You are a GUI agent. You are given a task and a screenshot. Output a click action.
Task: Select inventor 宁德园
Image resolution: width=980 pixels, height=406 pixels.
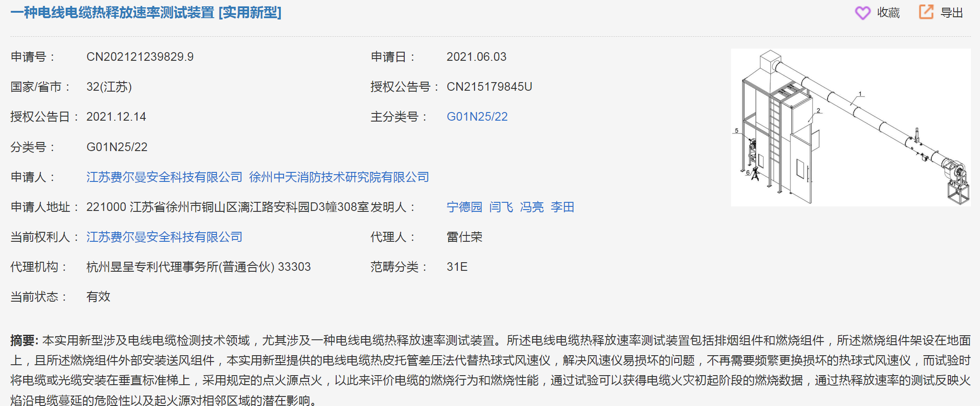[464, 207]
